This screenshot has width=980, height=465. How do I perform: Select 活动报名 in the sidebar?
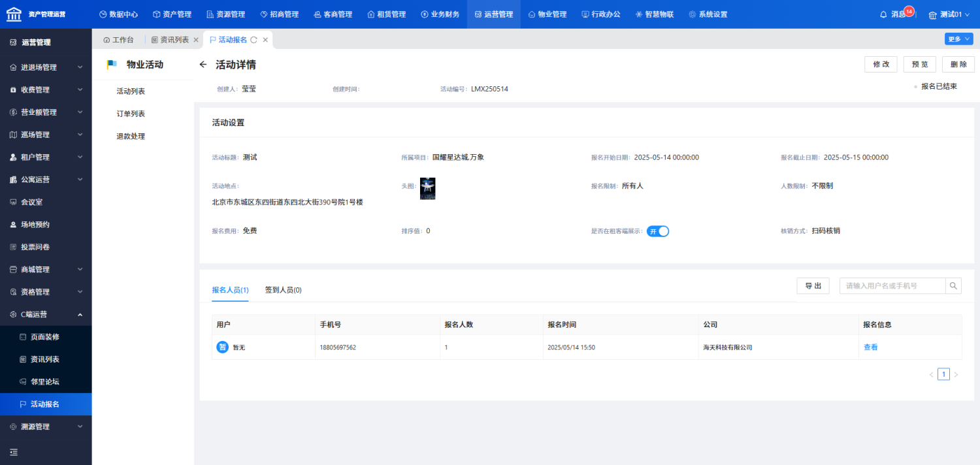(x=46, y=404)
